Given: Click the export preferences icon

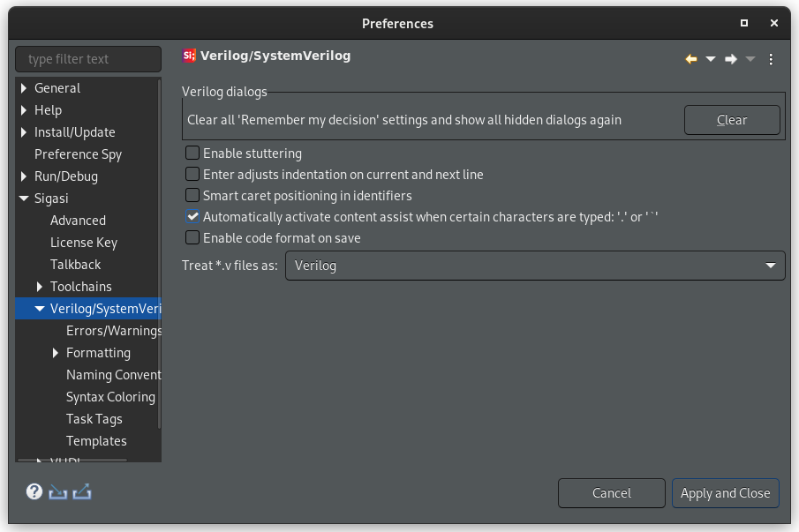Looking at the screenshot, I should coord(82,491).
